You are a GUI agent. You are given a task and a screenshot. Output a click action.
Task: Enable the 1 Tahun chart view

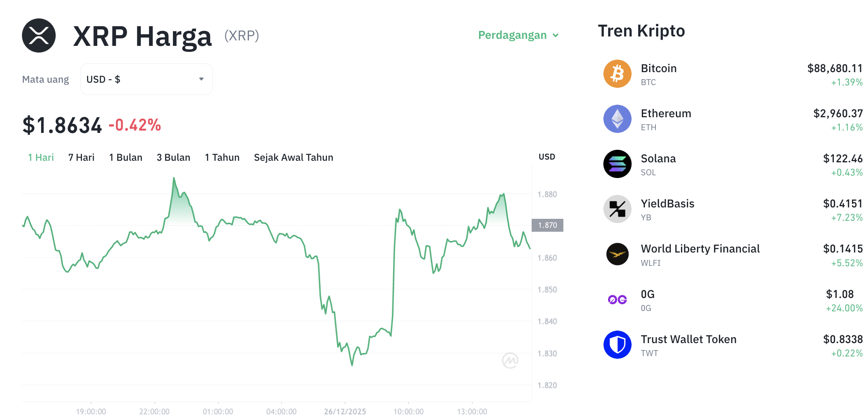[222, 157]
